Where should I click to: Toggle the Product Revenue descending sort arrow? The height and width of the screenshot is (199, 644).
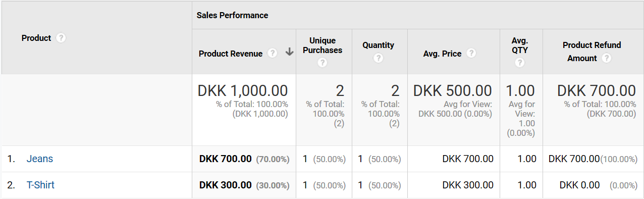click(x=289, y=53)
